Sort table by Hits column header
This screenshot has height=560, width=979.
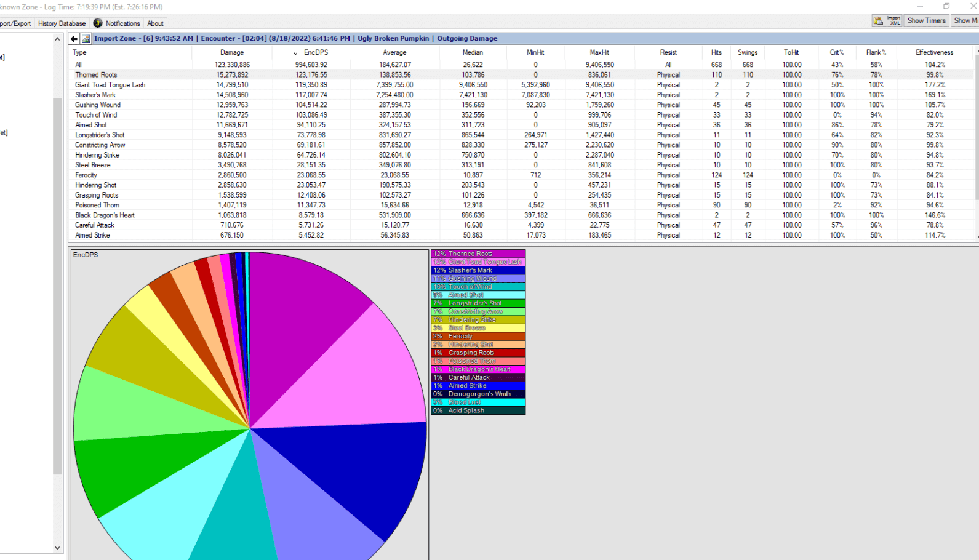[716, 53]
